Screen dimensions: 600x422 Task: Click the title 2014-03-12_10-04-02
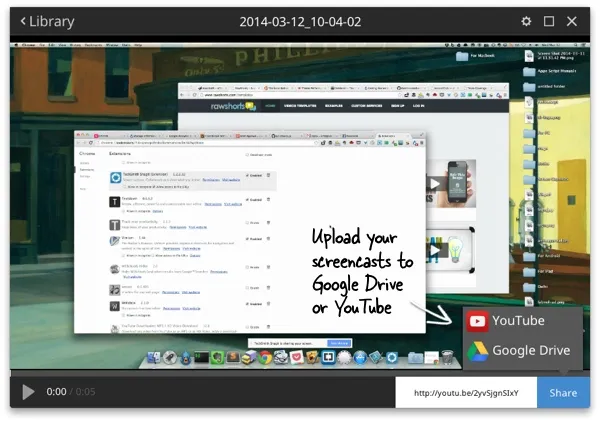(300, 22)
